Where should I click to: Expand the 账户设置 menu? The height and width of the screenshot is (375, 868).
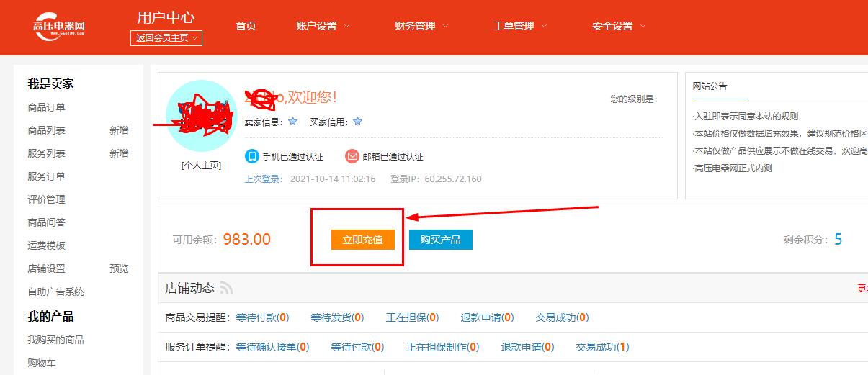coord(323,26)
